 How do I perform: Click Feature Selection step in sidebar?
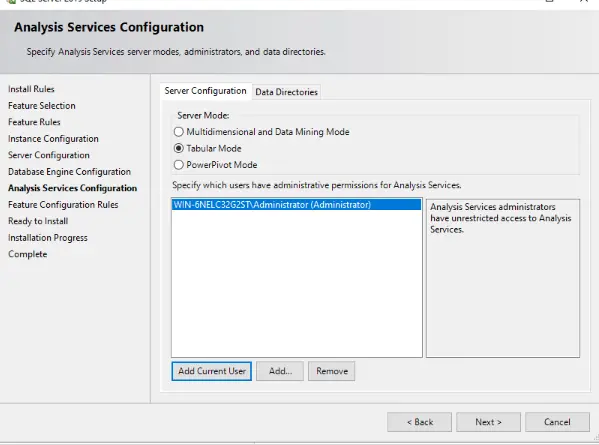42,105
